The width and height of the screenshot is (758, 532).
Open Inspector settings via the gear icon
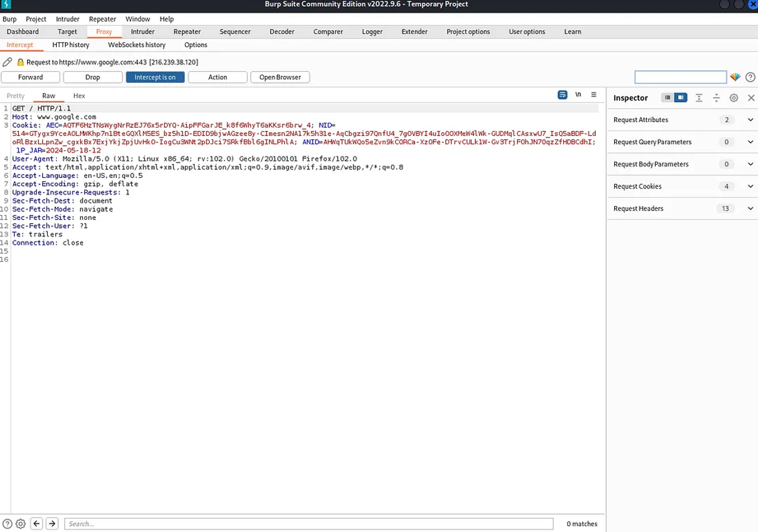click(734, 98)
